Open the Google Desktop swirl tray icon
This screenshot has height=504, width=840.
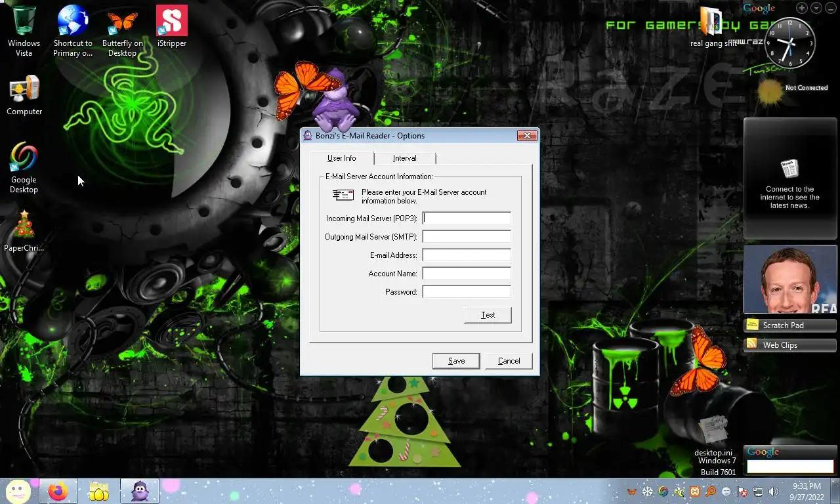point(663,492)
